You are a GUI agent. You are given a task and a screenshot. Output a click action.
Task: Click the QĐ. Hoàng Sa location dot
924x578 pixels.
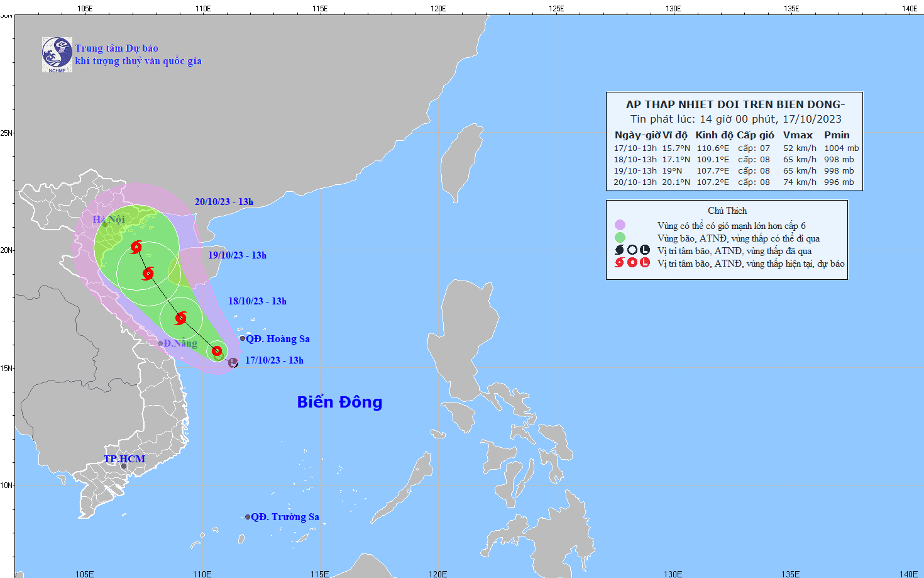click(243, 338)
